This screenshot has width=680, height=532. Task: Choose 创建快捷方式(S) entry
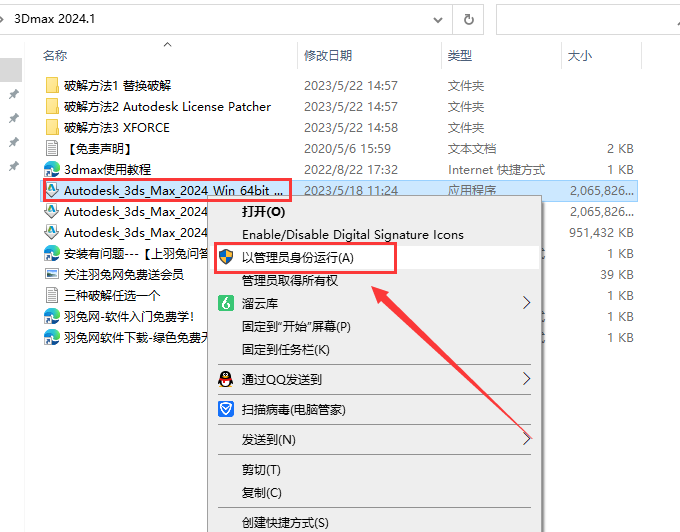pyautogui.click(x=285, y=522)
